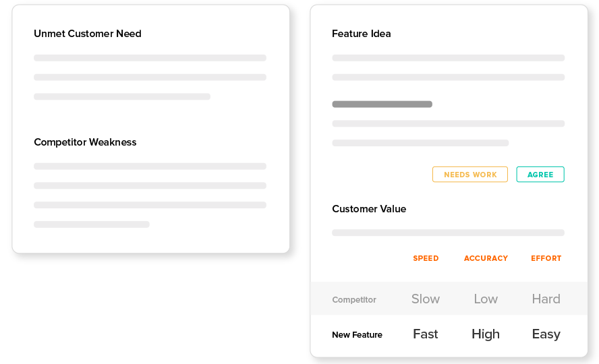Select the Unmet Customer Need heading
The height and width of the screenshot is (364, 599).
click(88, 34)
